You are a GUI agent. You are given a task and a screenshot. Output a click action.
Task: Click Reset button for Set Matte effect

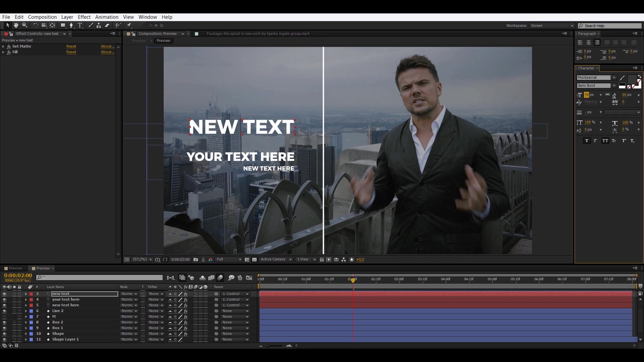coord(71,46)
